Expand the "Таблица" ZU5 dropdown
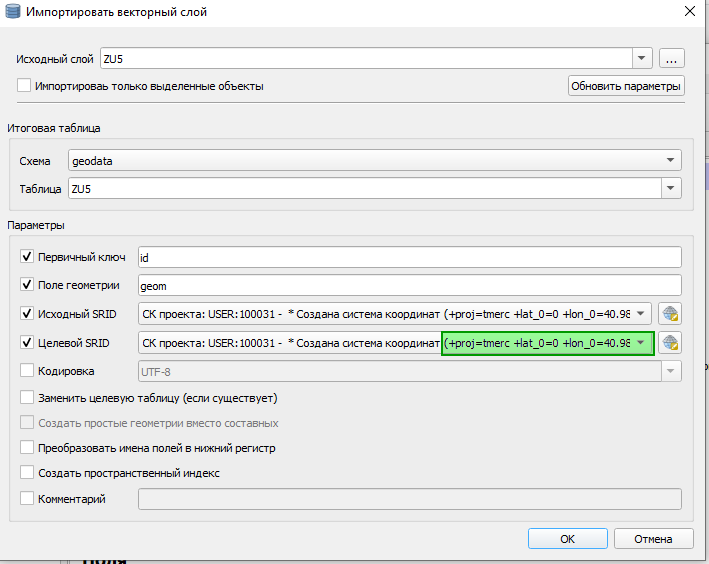The width and height of the screenshot is (709, 564). [x=670, y=188]
